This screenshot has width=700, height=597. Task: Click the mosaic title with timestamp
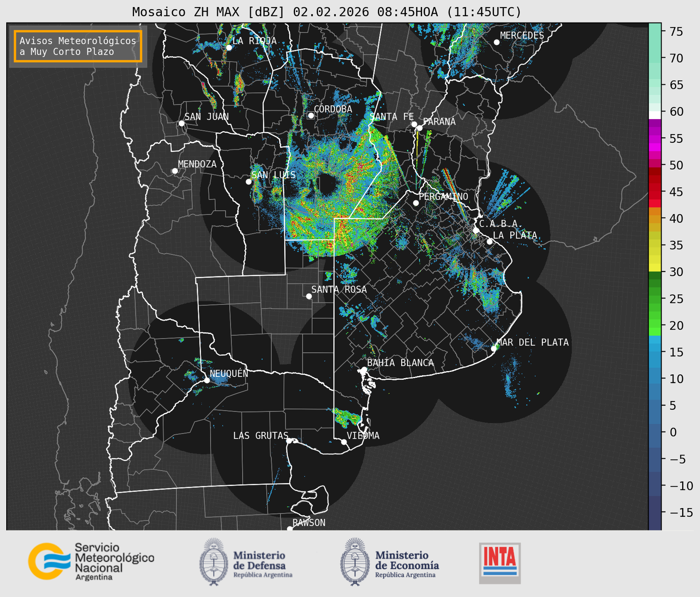(x=327, y=12)
